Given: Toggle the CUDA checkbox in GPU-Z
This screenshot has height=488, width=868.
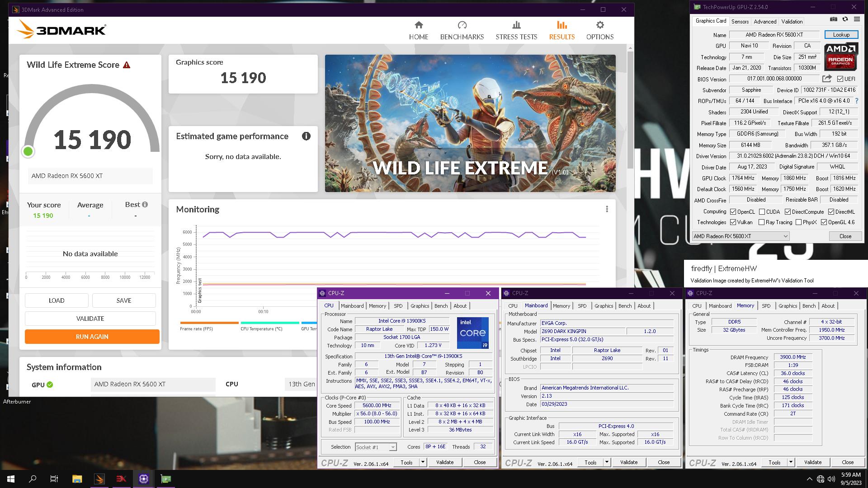Looking at the screenshot, I should (762, 211).
